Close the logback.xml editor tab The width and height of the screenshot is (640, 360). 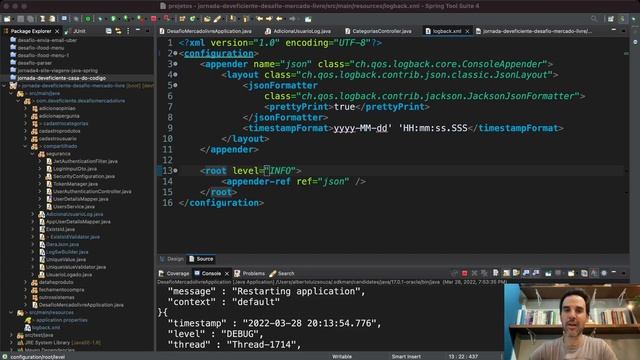467,31
